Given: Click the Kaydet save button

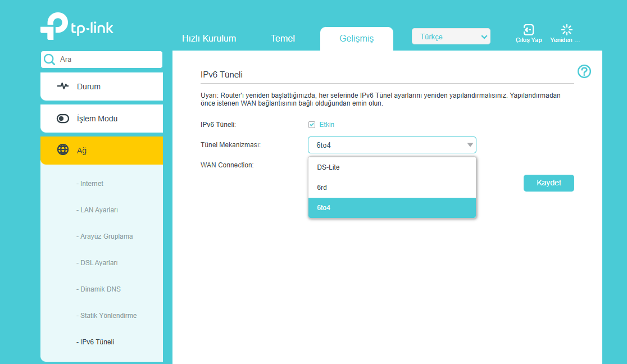Looking at the screenshot, I should click(x=548, y=183).
